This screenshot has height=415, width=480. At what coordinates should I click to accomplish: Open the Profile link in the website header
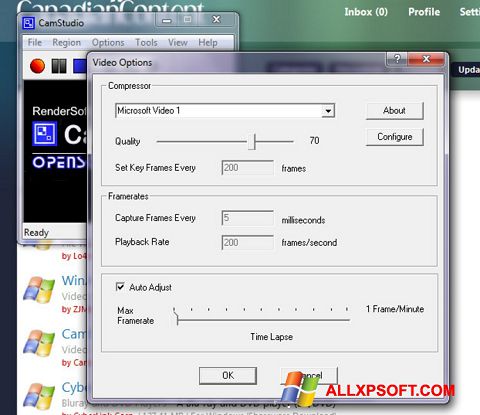point(424,12)
